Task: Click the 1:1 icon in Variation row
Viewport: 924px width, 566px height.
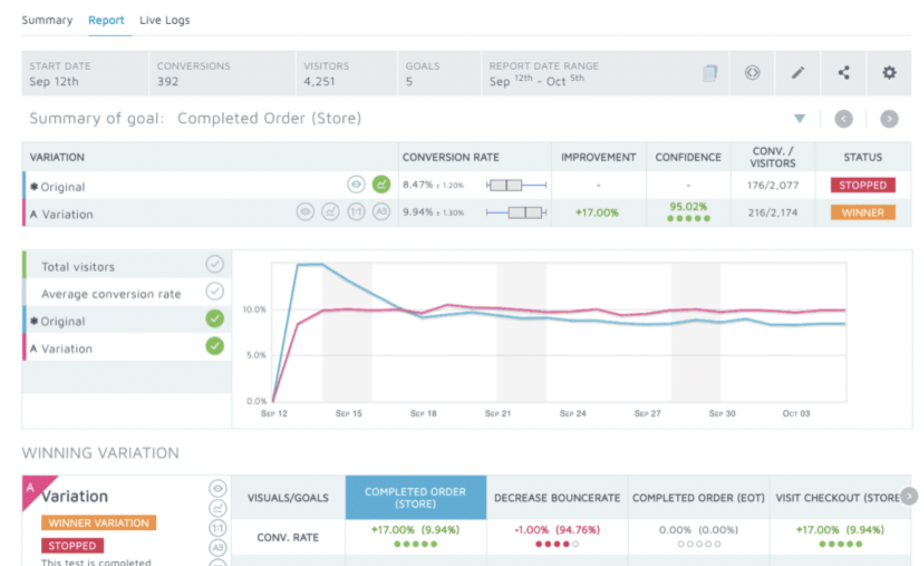Action: (356, 212)
